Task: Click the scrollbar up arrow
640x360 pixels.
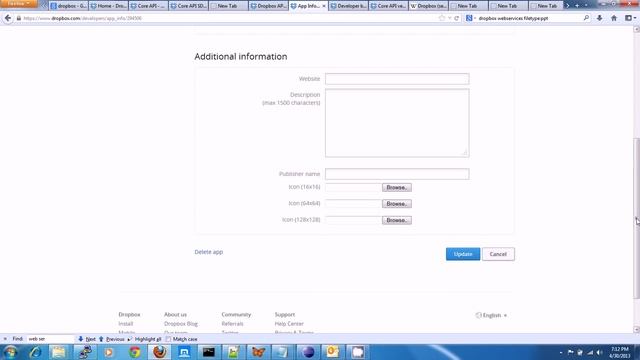Action: click(636, 29)
